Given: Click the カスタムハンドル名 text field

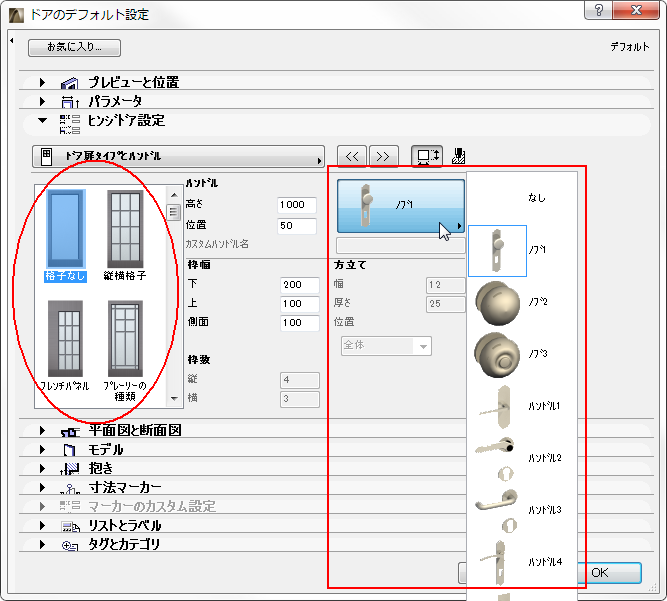Looking at the screenshot, I should pos(400,246).
